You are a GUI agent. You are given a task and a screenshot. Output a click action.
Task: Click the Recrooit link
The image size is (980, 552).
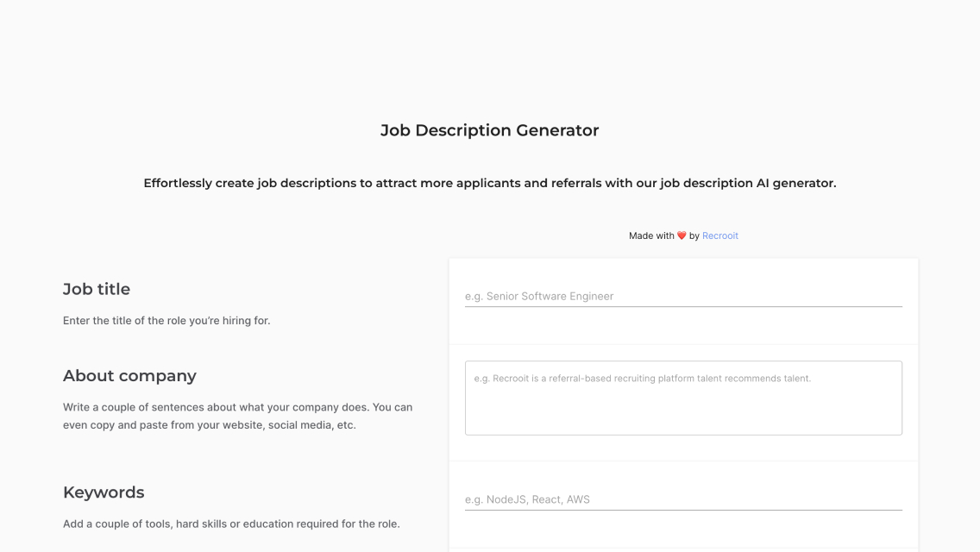720,235
